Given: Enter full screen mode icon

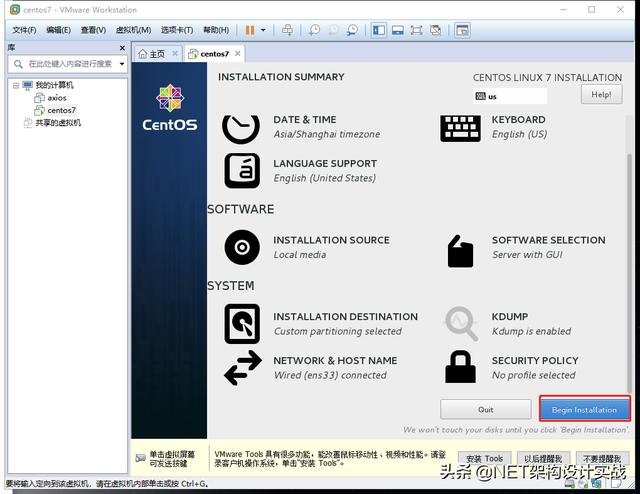Looking at the screenshot, I should (x=416, y=30).
